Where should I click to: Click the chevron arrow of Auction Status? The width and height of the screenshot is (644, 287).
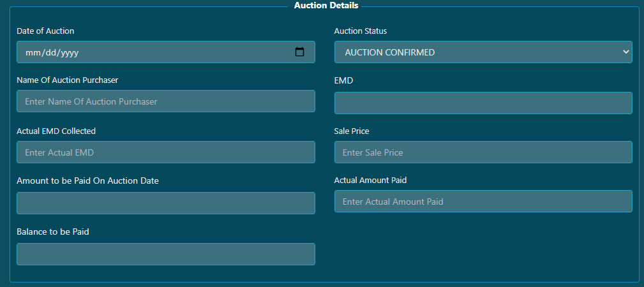point(625,52)
